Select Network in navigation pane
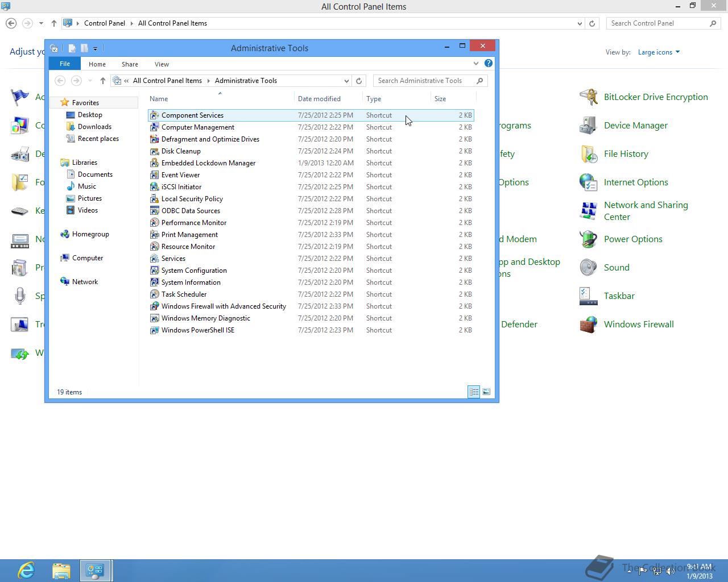The width and height of the screenshot is (728, 582). [x=85, y=282]
